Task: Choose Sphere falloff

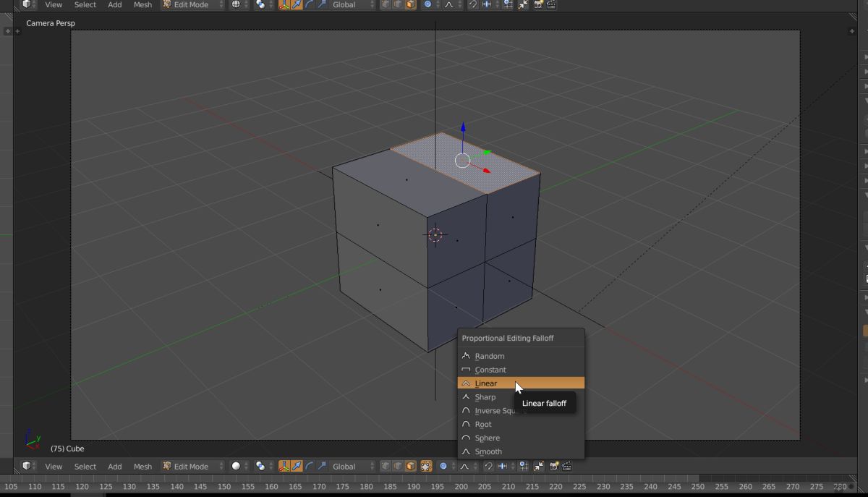Action: (521, 438)
